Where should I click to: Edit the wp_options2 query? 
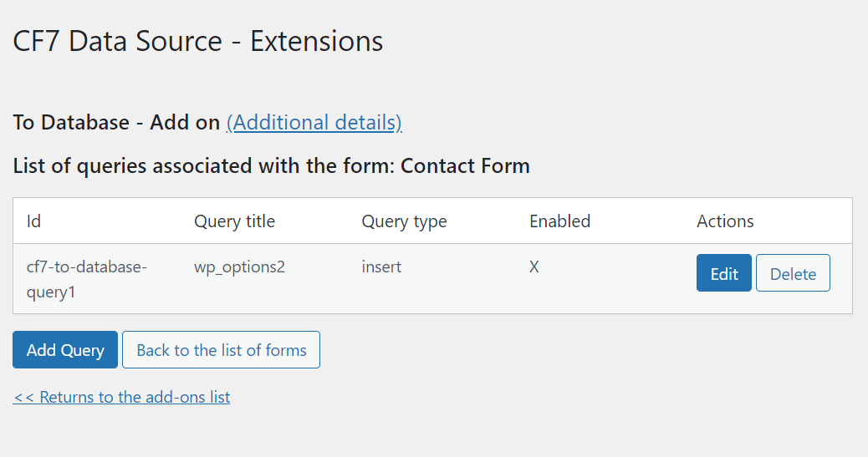point(723,273)
